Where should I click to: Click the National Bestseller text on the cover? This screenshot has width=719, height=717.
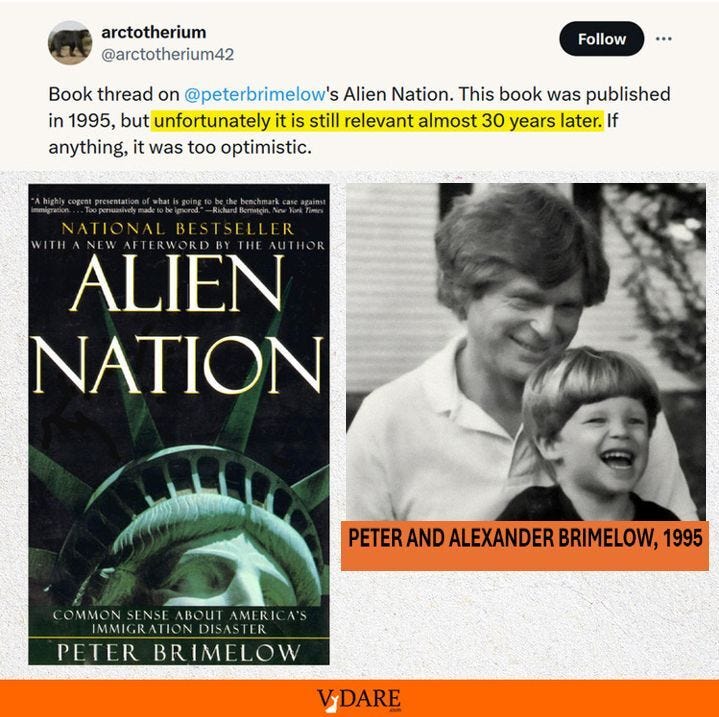pyautogui.click(x=178, y=228)
